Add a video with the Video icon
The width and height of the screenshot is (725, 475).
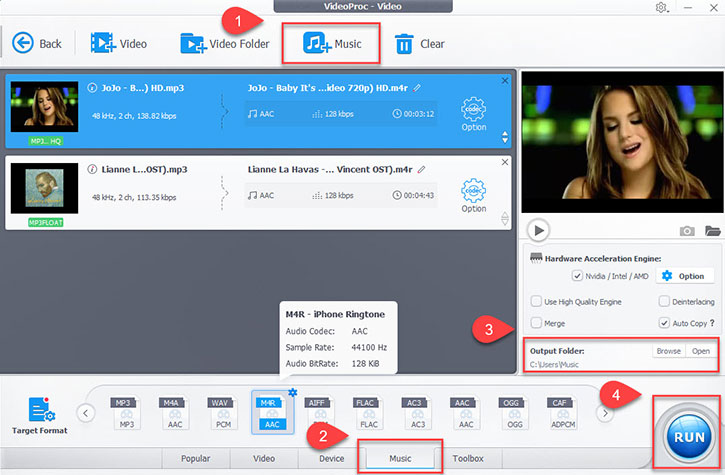(103, 43)
